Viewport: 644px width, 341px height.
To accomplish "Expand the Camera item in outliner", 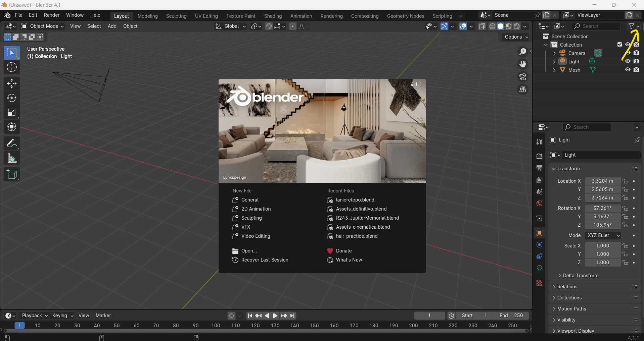I will pyautogui.click(x=554, y=53).
